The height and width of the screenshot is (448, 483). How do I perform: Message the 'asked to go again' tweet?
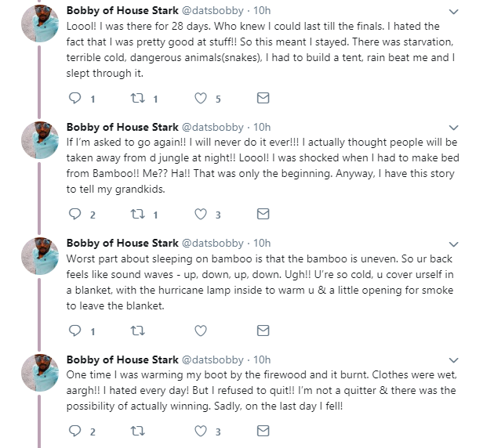coord(263,215)
